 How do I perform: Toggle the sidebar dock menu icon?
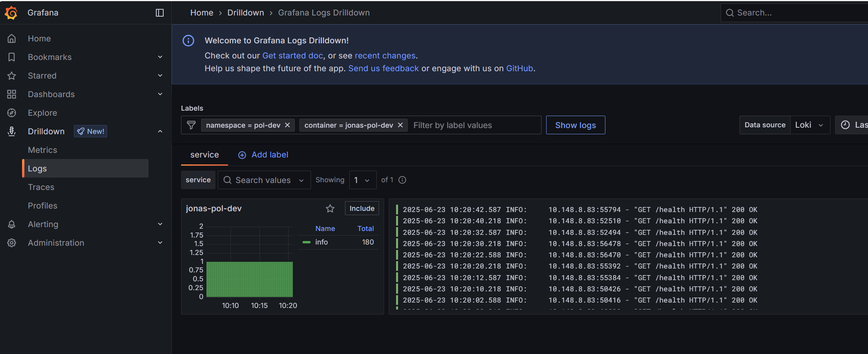click(160, 13)
